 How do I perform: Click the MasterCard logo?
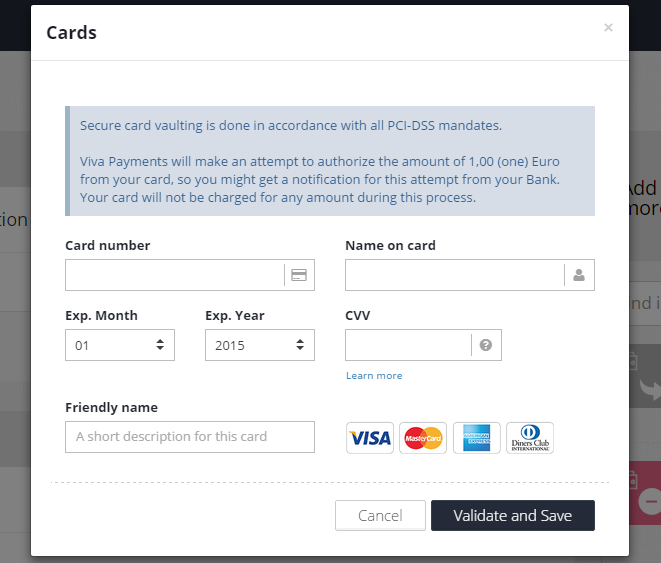point(423,438)
